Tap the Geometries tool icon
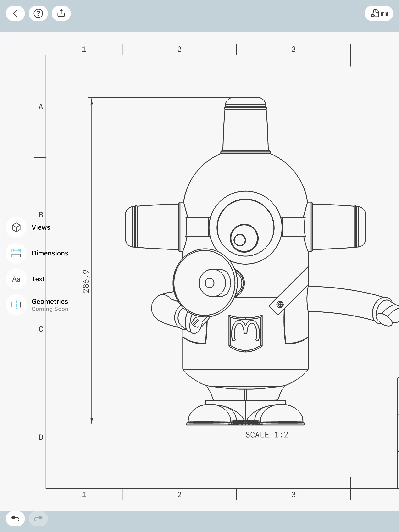The height and width of the screenshot is (532, 399). [16, 305]
